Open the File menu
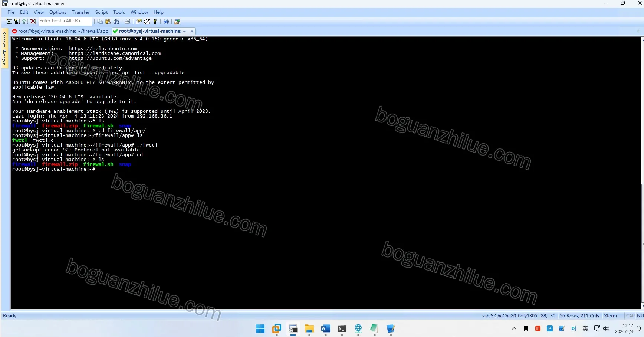Screen dimensions: 644x337 tap(11, 12)
